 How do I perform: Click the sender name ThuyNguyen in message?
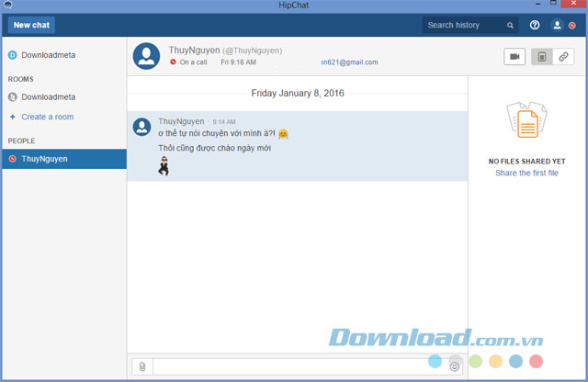point(181,121)
